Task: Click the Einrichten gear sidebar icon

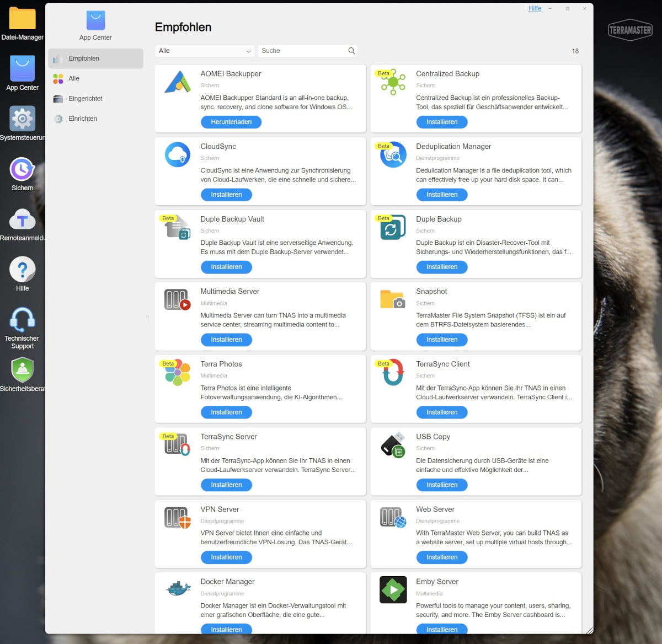Action: (58, 119)
